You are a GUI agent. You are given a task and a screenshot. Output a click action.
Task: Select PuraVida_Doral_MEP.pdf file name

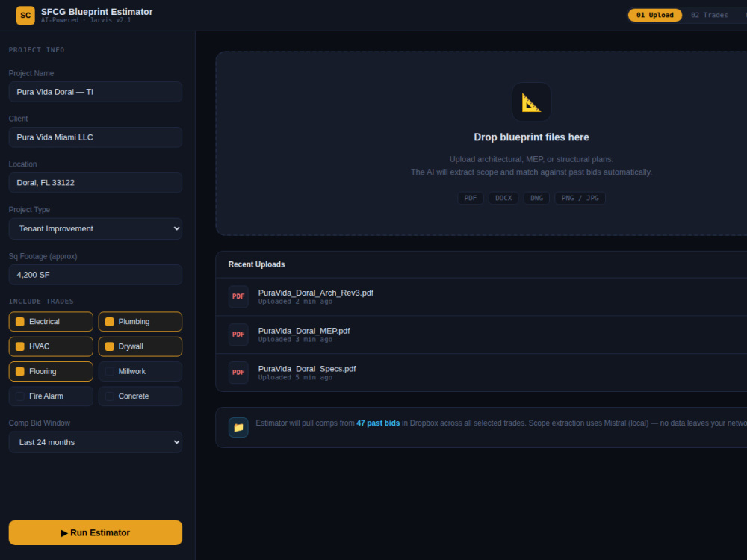click(x=303, y=331)
